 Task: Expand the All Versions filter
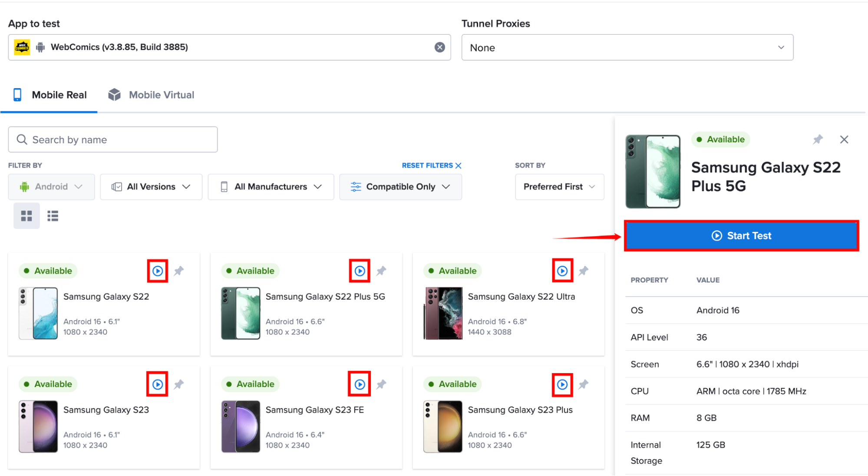click(151, 187)
